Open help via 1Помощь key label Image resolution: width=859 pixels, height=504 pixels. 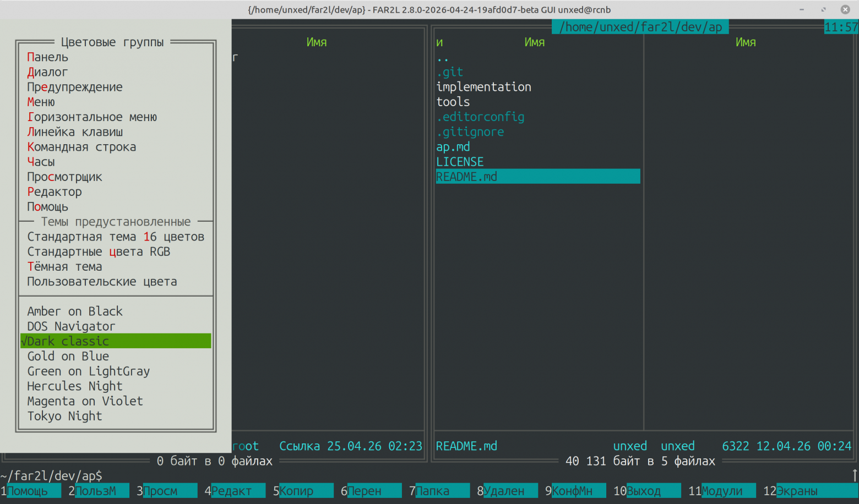point(30,490)
